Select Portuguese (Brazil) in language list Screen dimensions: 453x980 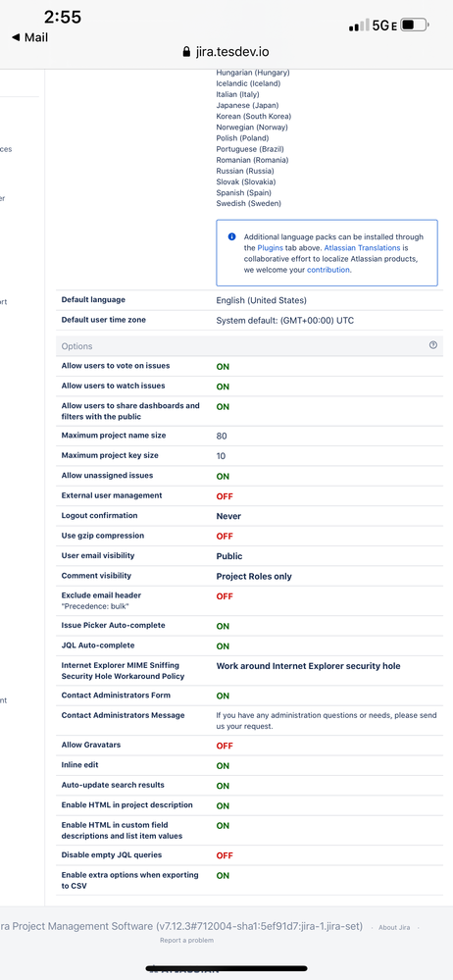250,149
